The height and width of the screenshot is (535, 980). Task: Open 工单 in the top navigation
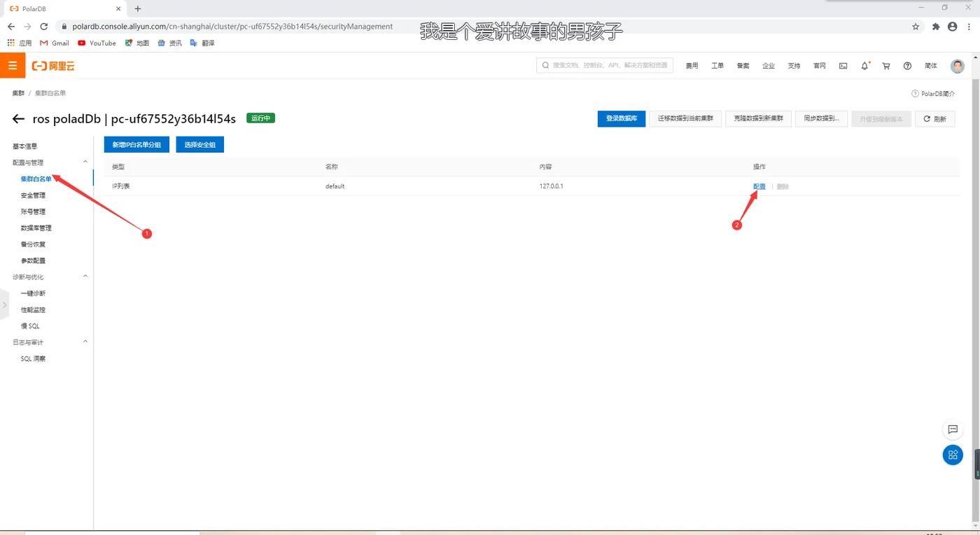[x=717, y=66]
